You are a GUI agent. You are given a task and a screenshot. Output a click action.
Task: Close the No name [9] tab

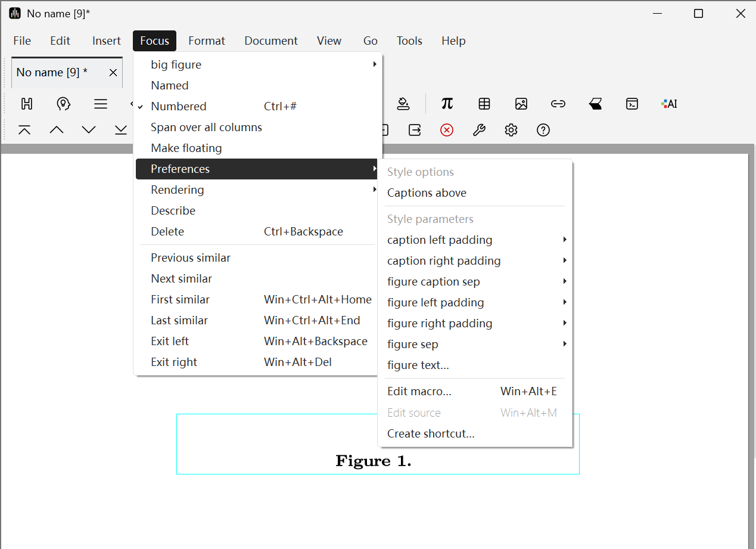(x=113, y=73)
